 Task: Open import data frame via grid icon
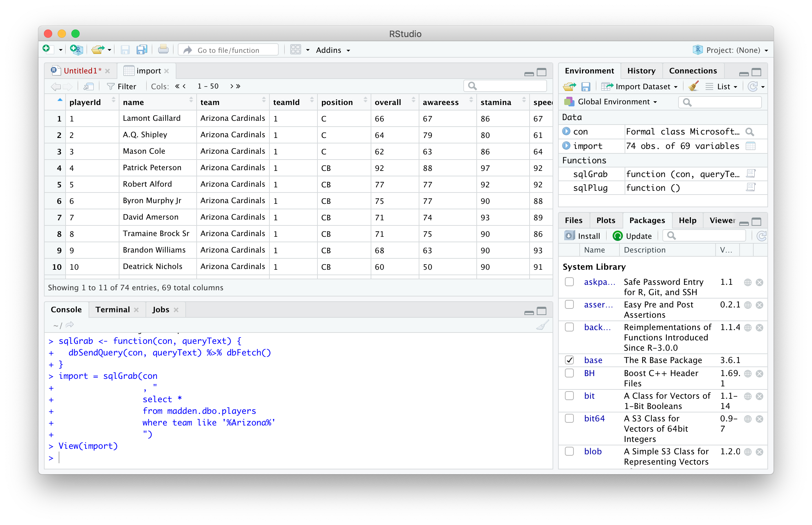click(751, 146)
